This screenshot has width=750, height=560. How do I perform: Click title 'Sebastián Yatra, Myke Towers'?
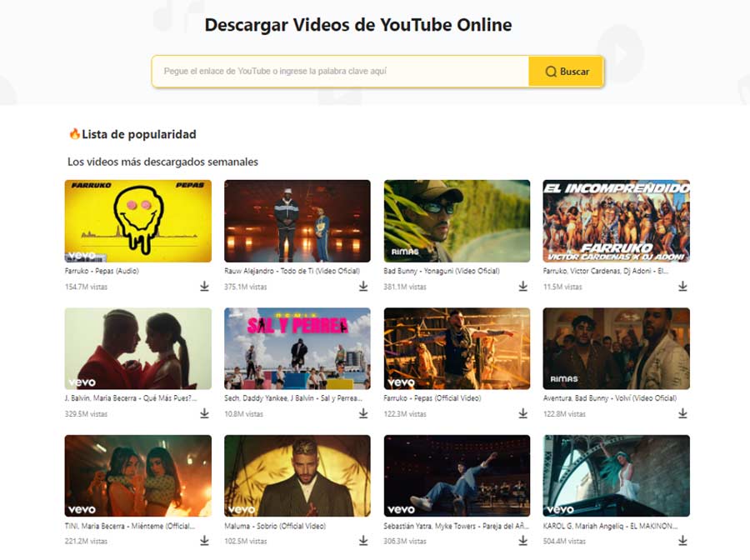click(457, 526)
